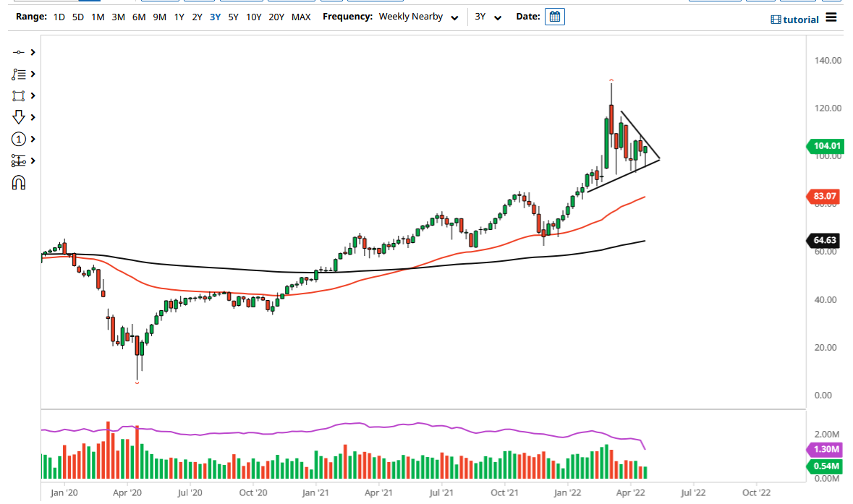The width and height of the screenshot is (853, 504).
Task: Choose the 6M range
Action: click(139, 17)
